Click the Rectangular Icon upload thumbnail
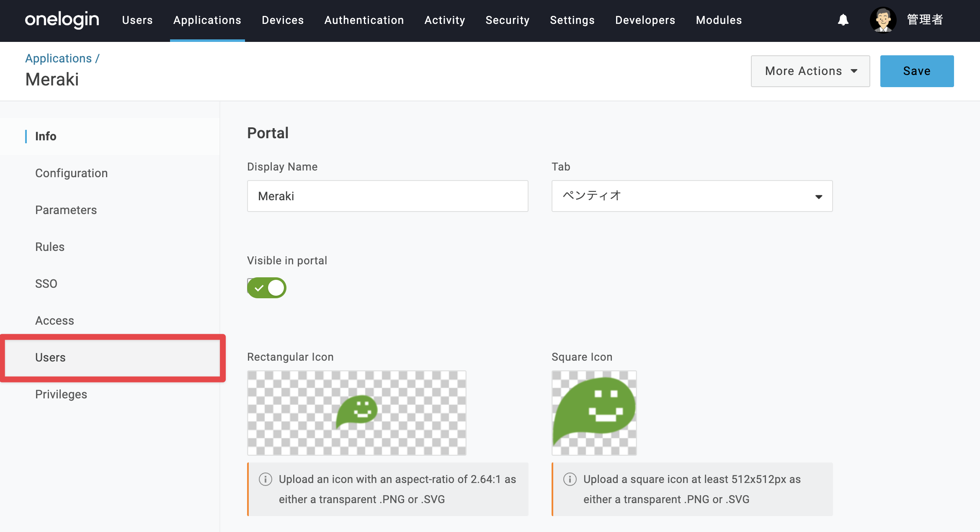This screenshot has width=980, height=532. 356,413
